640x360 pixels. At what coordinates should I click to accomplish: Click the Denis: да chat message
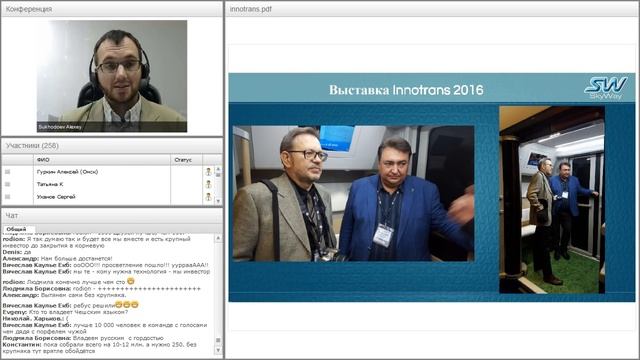tap(17, 252)
